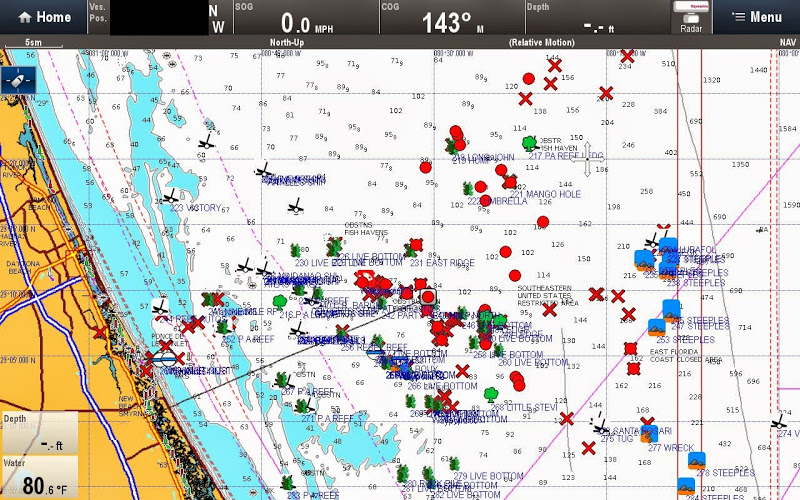800x500 pixels.
Task: Select the chart cursor crosshair
Action: tap(587, 160)
